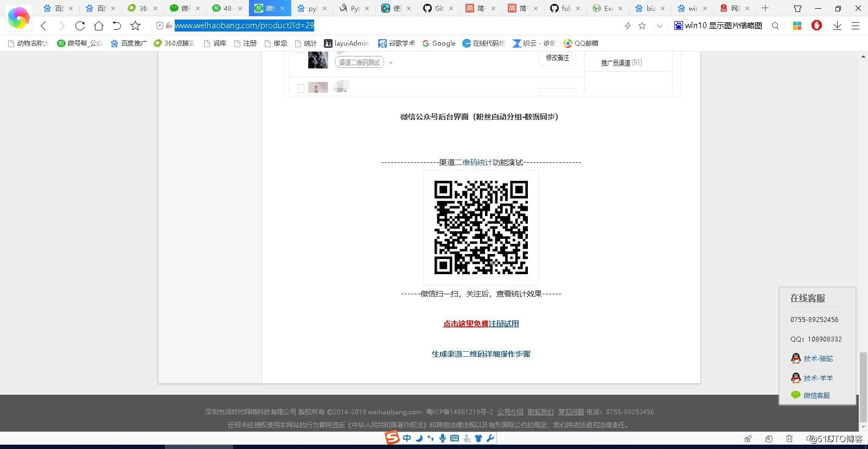868x449 pixels.
Task: Click the 360 browser colorful logo
Action: [19, 18]
